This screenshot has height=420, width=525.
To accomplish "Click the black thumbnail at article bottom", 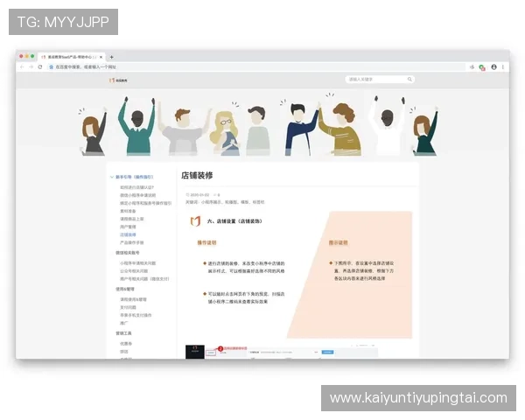I will tap(195, 352).
